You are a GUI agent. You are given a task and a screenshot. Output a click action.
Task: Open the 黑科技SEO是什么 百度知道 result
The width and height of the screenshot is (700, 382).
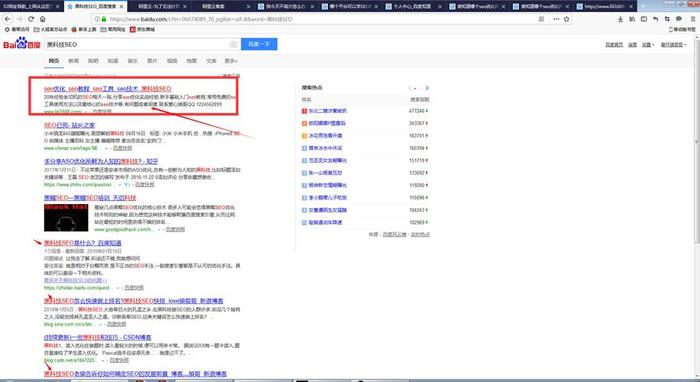tap(83, 243)
